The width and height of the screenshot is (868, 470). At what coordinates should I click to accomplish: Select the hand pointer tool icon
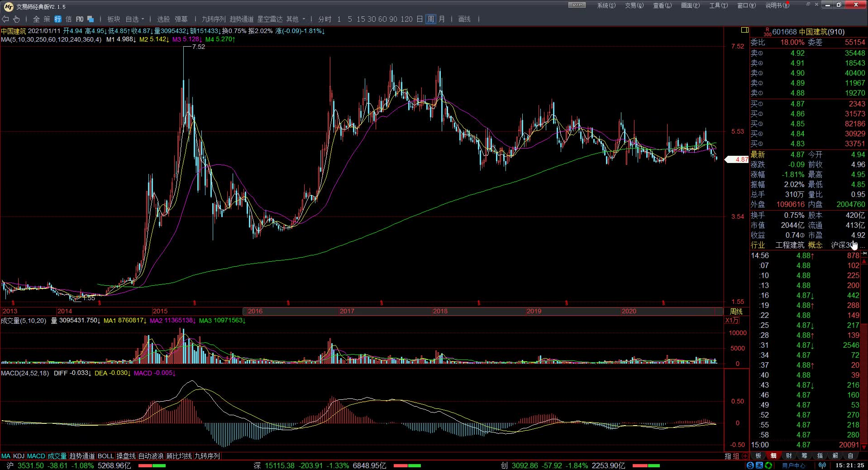pyautogui.click(x=17, y=19)
